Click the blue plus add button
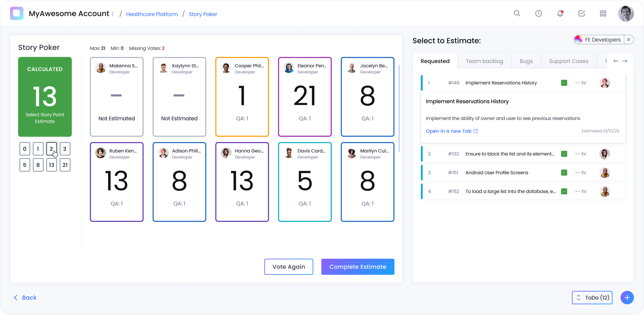Image resolution: width=644 pixels, height=315 pixels. [627, 298]
